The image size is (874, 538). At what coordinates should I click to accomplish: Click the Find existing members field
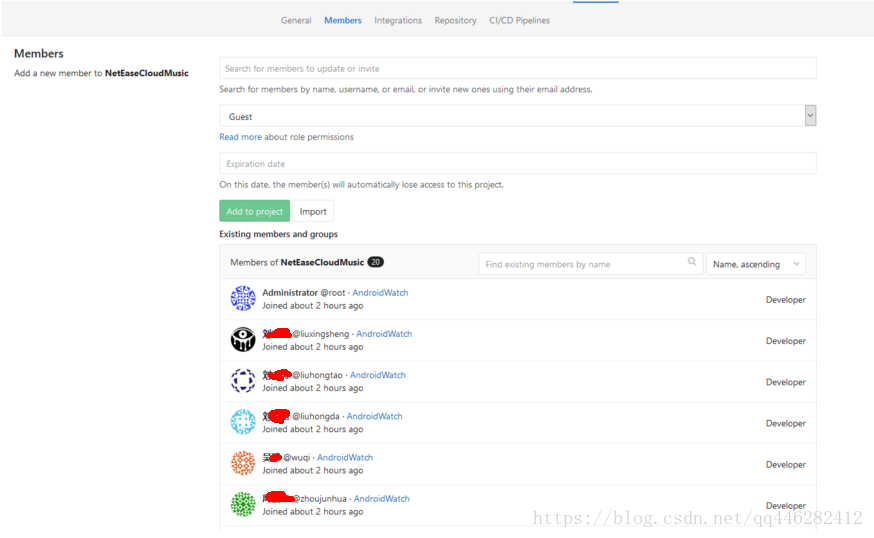[x=590, y=264]
